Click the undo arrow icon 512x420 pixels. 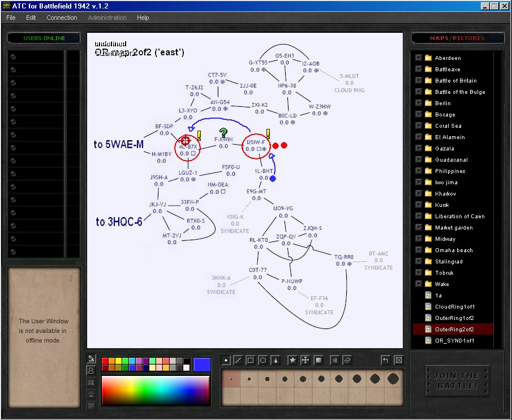(x=386, y=360)
